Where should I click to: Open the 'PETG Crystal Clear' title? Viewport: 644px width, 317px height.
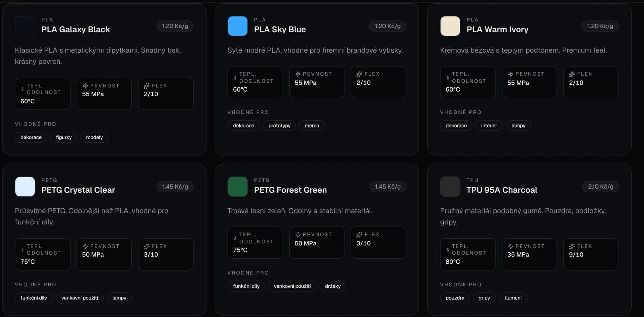tap(78, 190)
